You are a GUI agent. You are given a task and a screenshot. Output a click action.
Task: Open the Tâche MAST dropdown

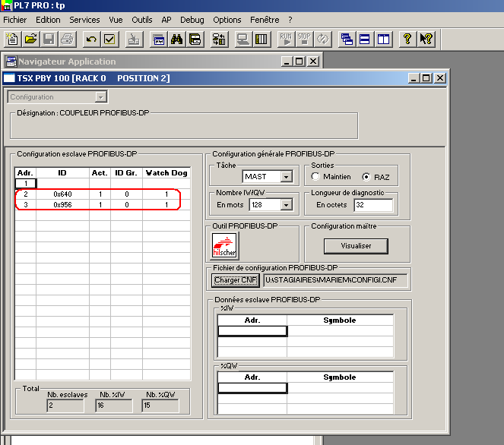coord(286,177)
